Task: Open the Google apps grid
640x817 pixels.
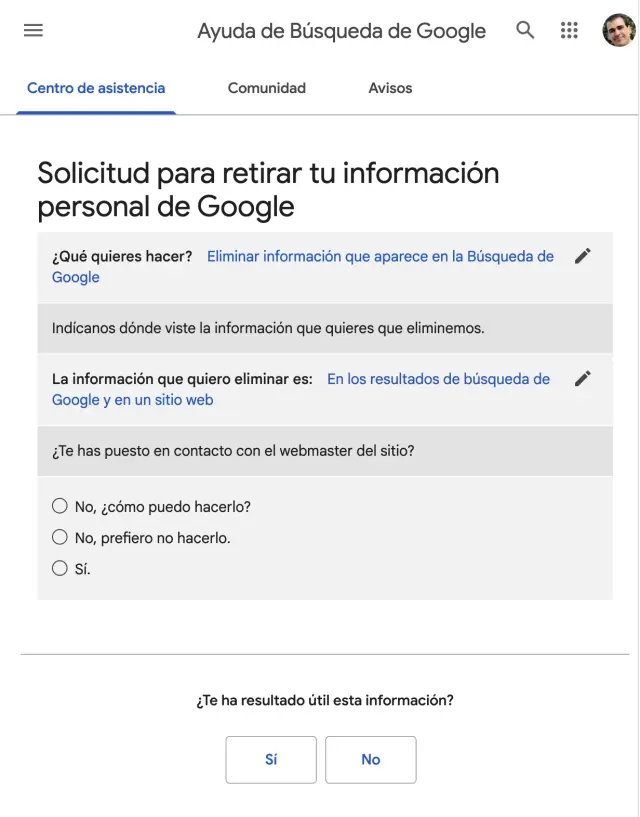Action: tap(569, 30)
